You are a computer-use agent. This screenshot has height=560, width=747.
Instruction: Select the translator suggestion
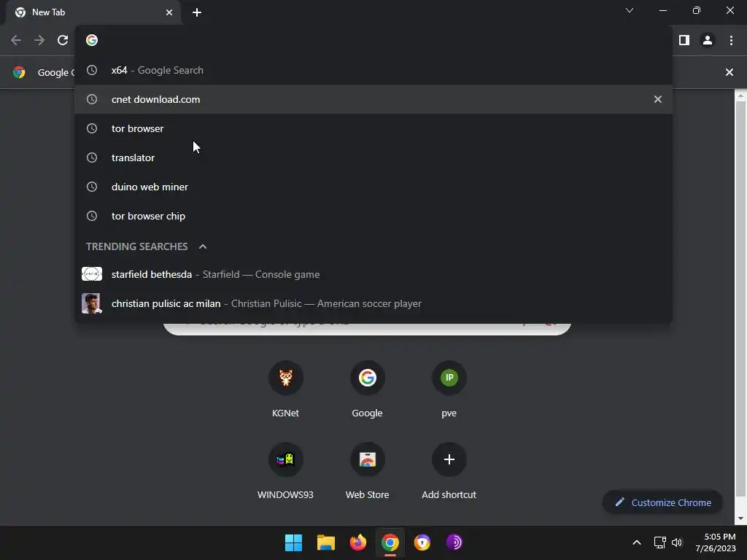pos(373,157)
